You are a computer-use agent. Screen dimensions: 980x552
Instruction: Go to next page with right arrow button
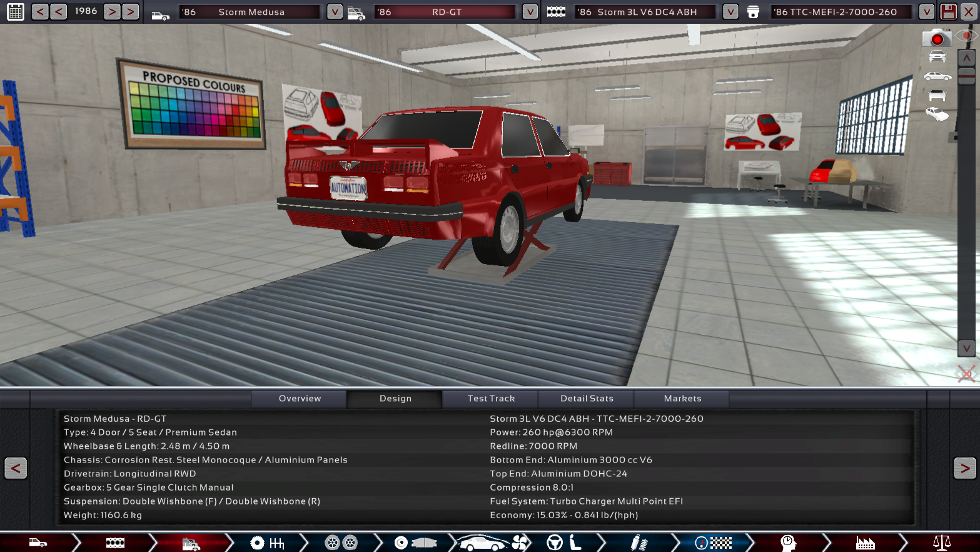964,468
